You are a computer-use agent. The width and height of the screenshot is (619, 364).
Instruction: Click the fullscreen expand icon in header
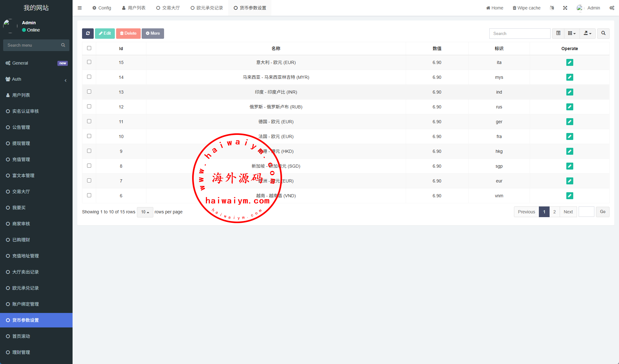pos(565,8)
